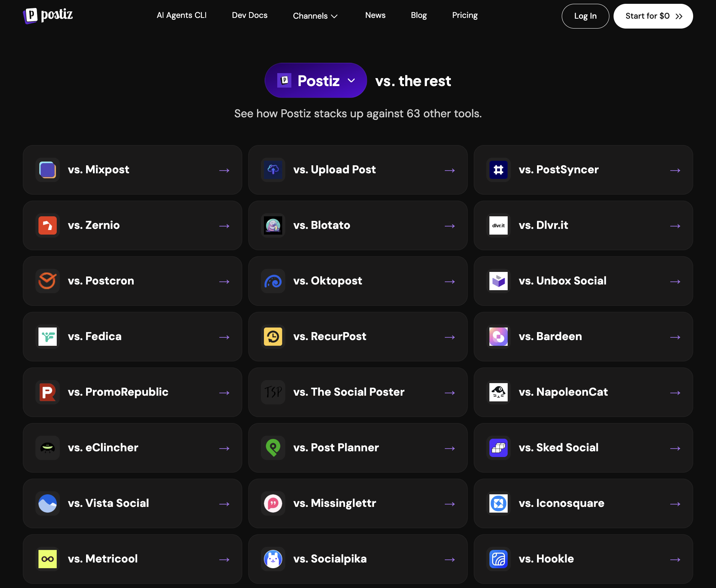This screenshot has height=588, width=716.
Task: Click the Zernio red logo icon
Action: pos(48,225)
